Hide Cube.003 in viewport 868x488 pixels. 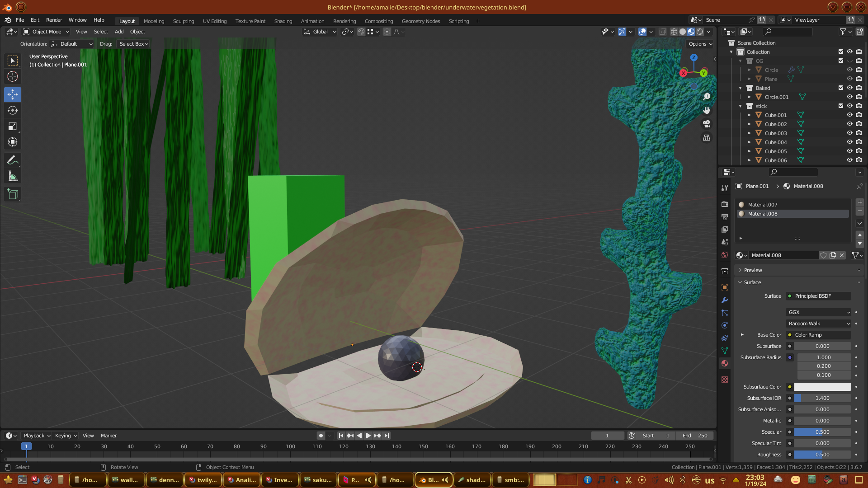tap(849, 133)
